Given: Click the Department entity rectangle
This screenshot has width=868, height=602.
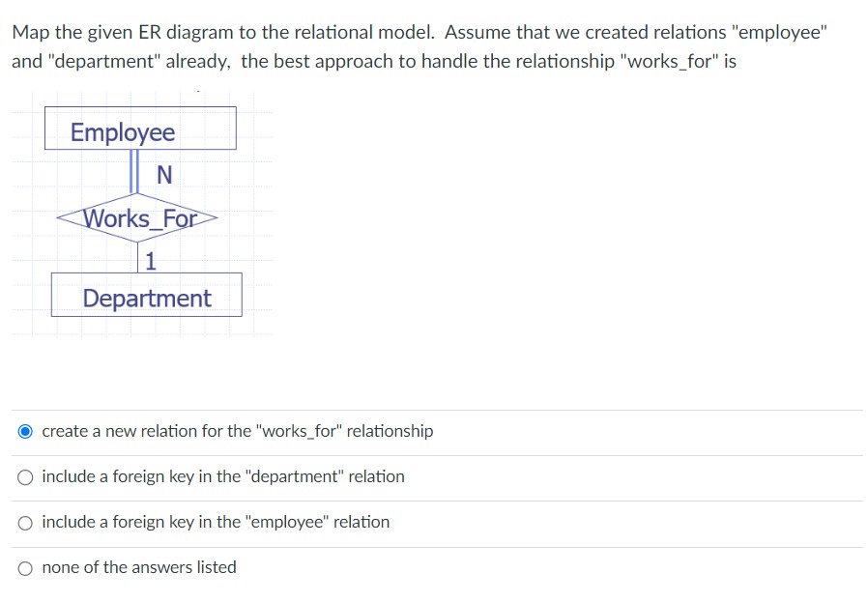Looking at the screenshot, I should pyautogui.click(x=146, y=294).
